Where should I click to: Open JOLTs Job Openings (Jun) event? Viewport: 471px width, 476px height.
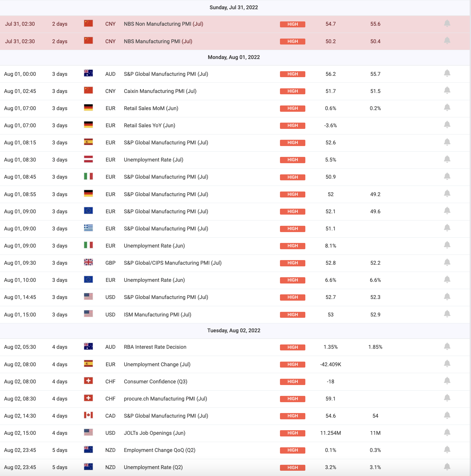(154, 433)
